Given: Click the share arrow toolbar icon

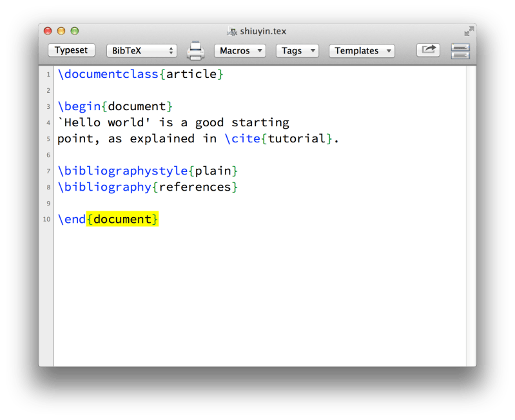Looking at the screenshot, I should [x=428, y=50].
